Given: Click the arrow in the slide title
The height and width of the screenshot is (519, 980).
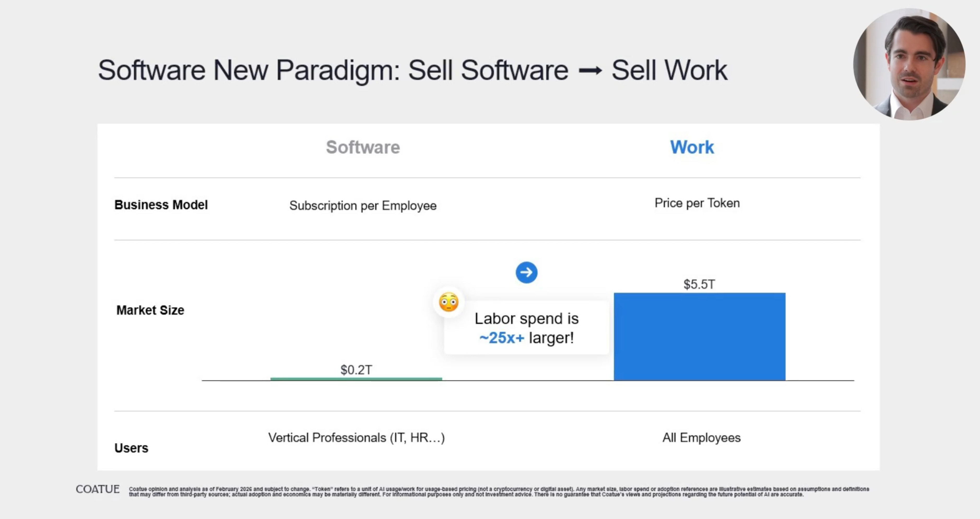Looking at the screenshot, I should pyautogui.click(x=590, y=70).
